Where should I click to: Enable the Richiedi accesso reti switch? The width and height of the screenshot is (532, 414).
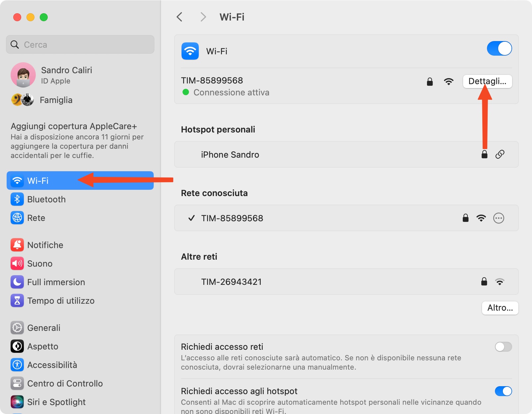[x=503, y=347]
